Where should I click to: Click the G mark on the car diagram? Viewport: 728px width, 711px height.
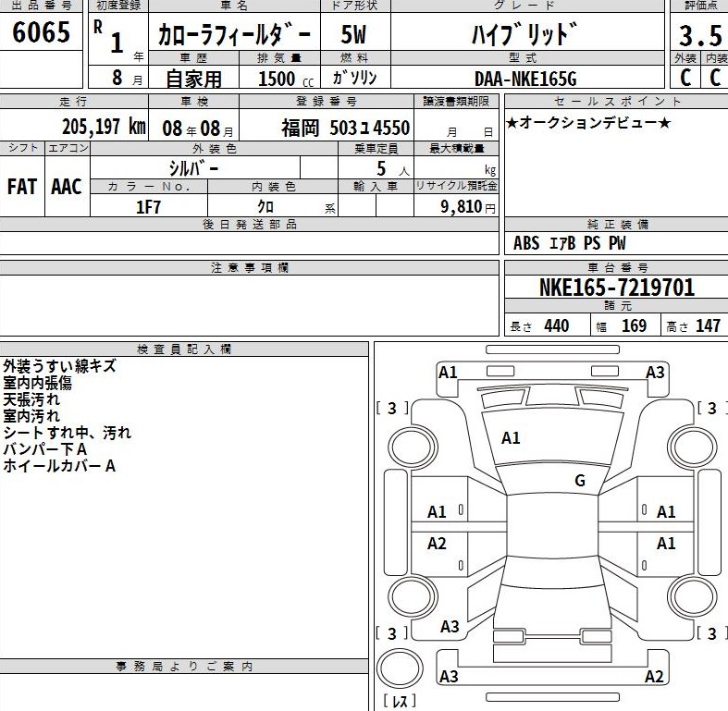[x=580, y=481]
